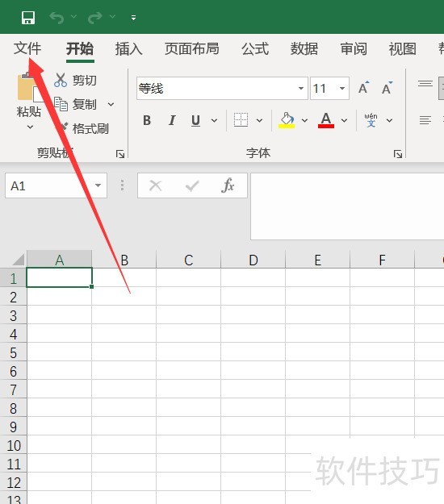444x504 pixels.
Task: Select row 10 header
Action: coord(13,445)
